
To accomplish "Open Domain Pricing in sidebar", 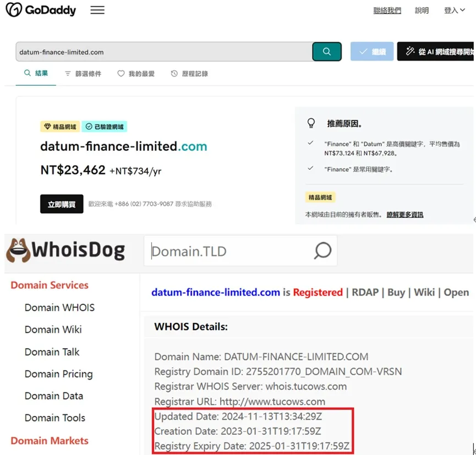I will [x=58, y=374].
